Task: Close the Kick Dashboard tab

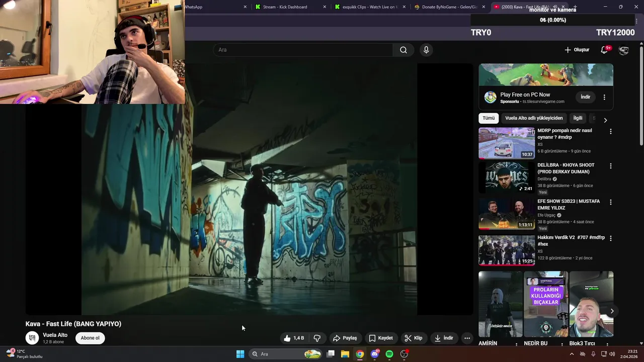Action: point(325,7)
